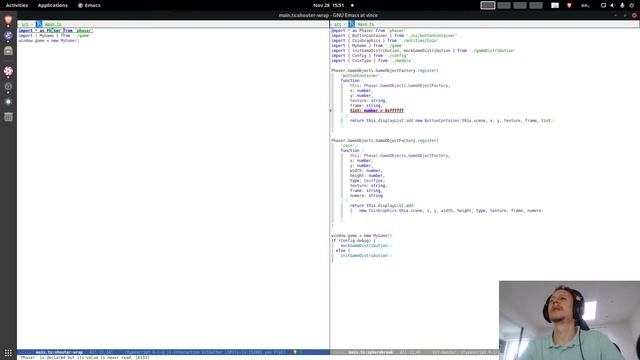The height and width of the screenshot is (360, 640).
Task: Click main.ts:shooter-wrap buffer name in modeline
Action: click(x=59, y=352)
